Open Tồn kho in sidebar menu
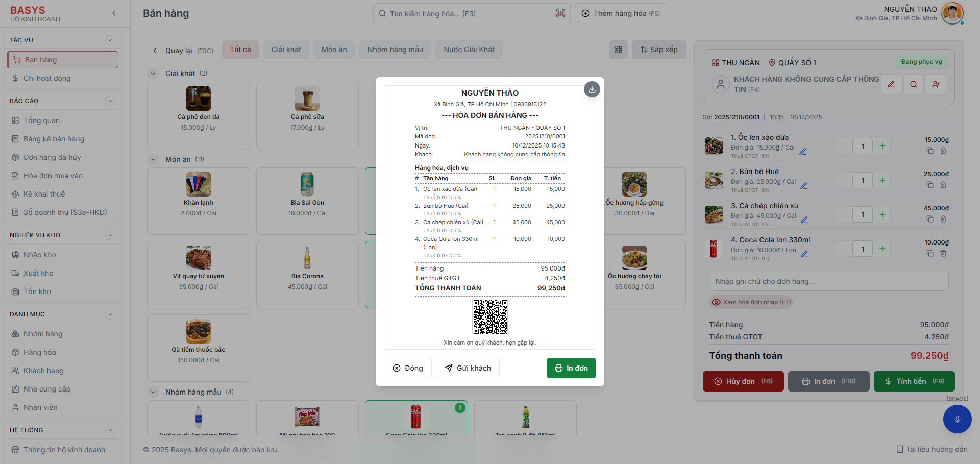 (37, 291)
